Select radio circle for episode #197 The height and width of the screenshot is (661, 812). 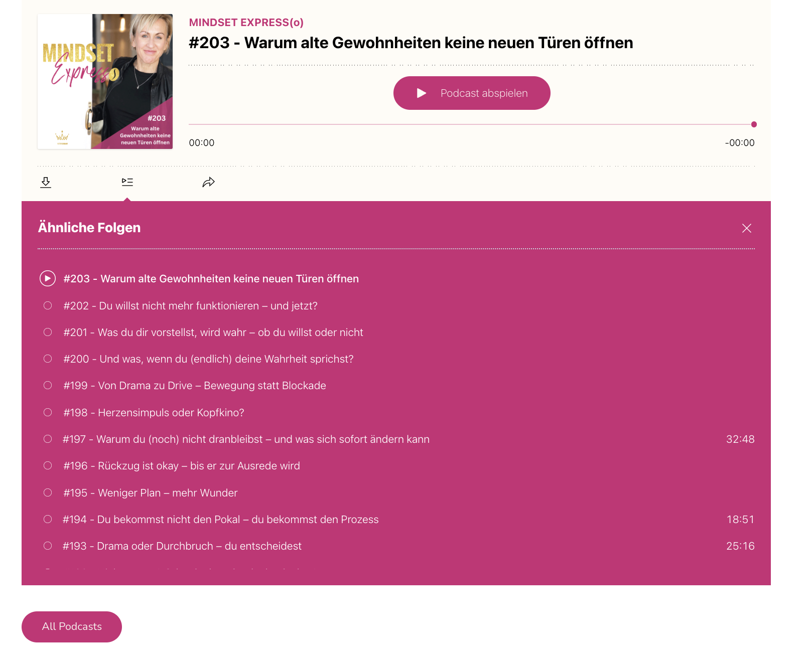pos(48,439)
